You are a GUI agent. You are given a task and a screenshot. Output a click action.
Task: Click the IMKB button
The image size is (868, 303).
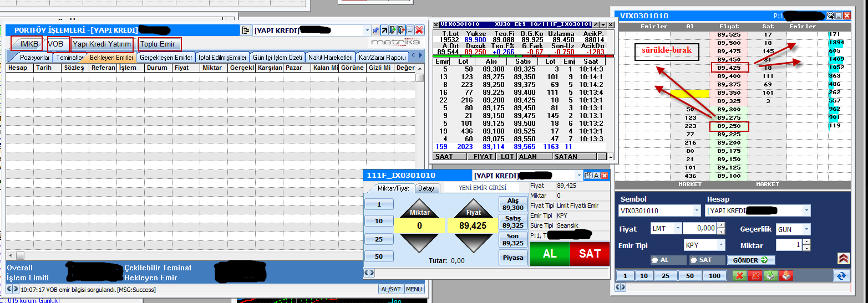click(26, 44)
